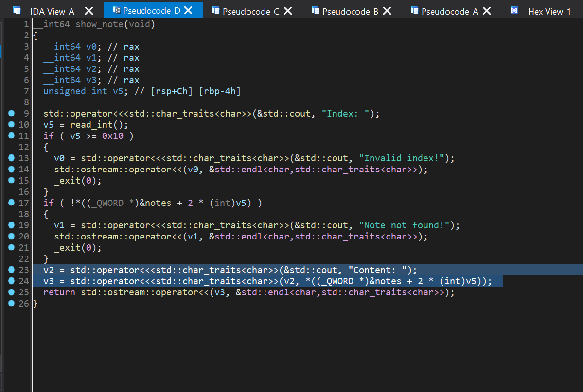Click the Pseudocode-A tab icon
Image resolution: width=583 pixels, height=392 pixels.
pyautogui.click(x=414, y=10)
